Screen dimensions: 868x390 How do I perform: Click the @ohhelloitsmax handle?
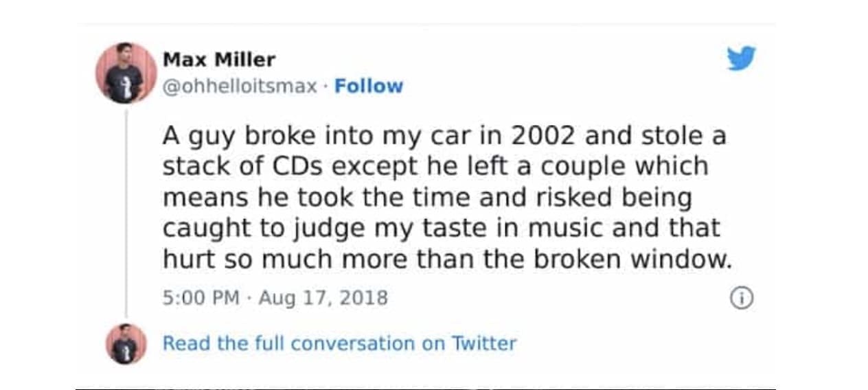coord(240,87)
